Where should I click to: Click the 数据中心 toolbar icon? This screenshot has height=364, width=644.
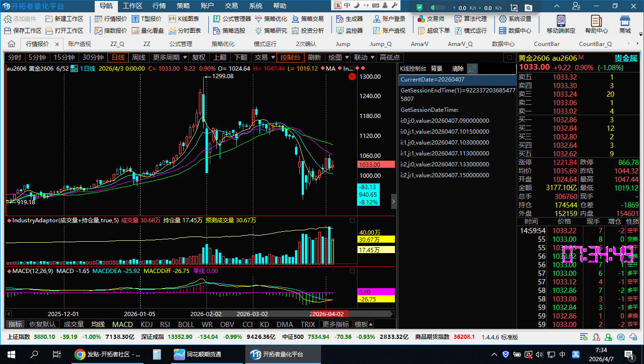(515, 30)
